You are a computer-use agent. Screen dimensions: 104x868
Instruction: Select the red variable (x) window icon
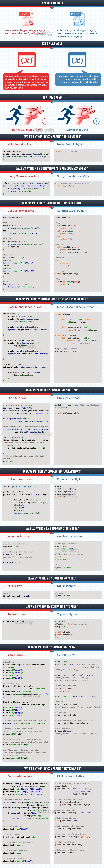26,60
